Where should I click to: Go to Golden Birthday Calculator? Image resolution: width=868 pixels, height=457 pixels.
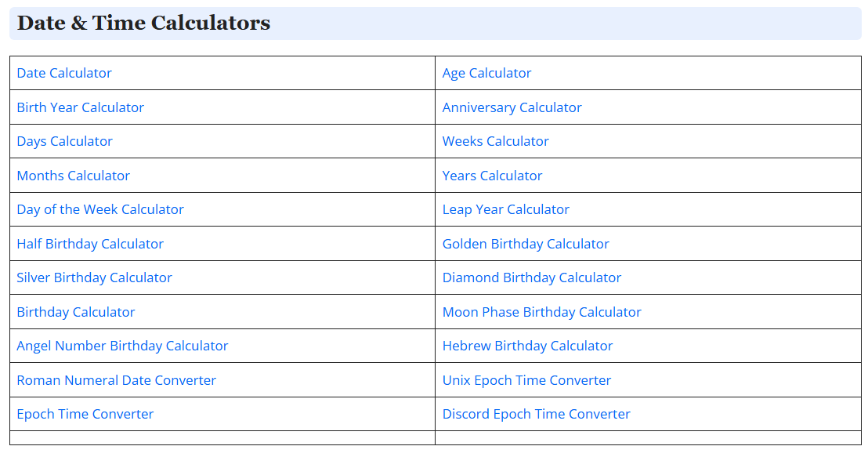[x=526, y=244]
